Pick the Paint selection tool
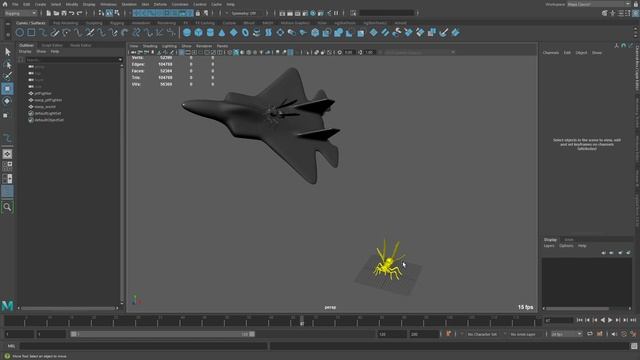 (x=7, y=76)
